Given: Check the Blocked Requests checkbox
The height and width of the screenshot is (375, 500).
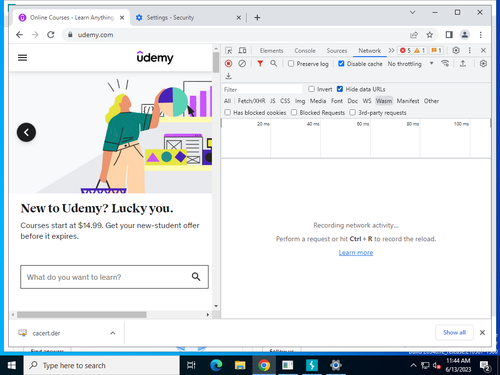Looking at the screenshot, I should pos(294,112).
